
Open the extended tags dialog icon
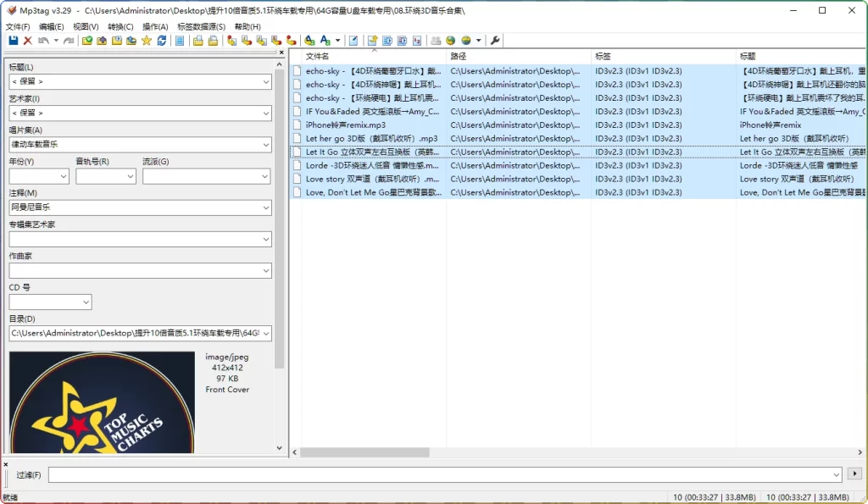(353, 40)
